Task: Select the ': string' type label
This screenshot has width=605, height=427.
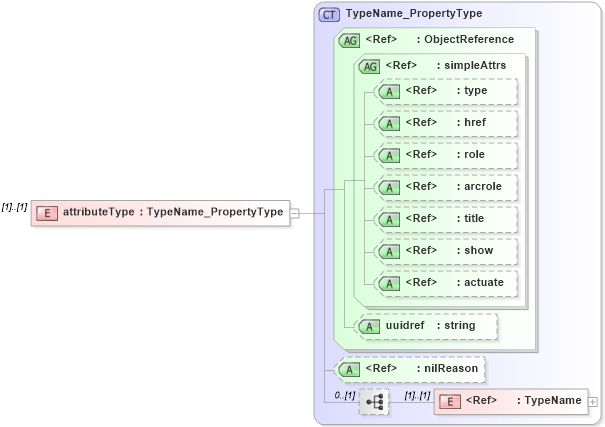Action: click(x=456, y=326)
